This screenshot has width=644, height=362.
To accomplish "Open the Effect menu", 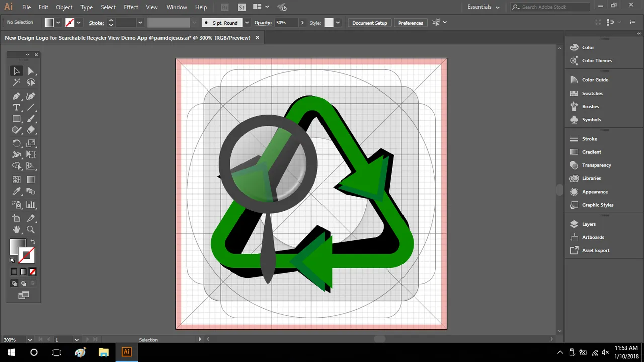I will click(131, 7).
